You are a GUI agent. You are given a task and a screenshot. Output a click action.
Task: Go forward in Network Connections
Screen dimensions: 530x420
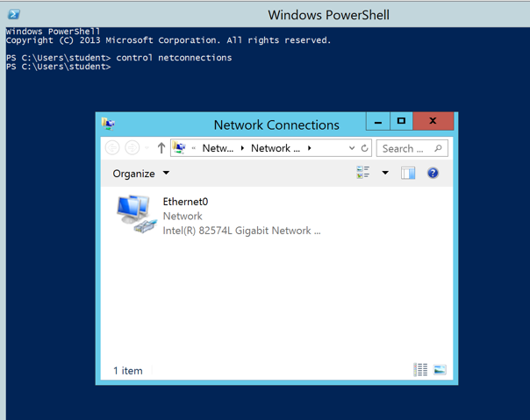pyautogui.click(x=132, y=148)
